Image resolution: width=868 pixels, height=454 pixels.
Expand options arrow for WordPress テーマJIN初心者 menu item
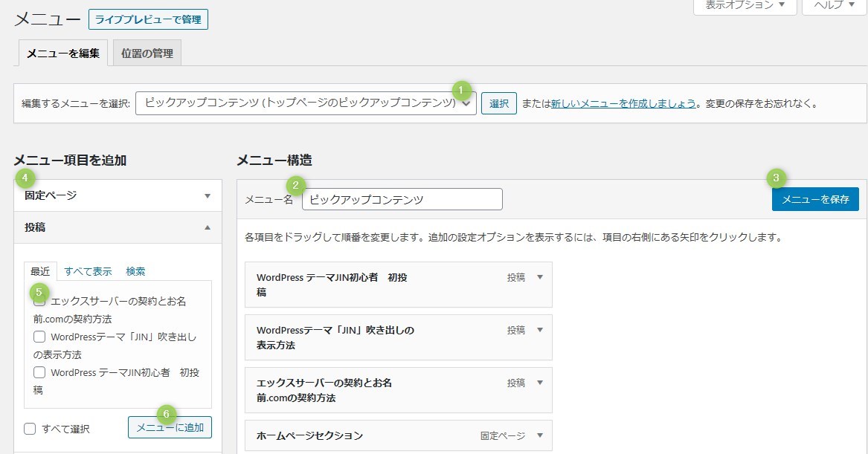click(540, 277)
